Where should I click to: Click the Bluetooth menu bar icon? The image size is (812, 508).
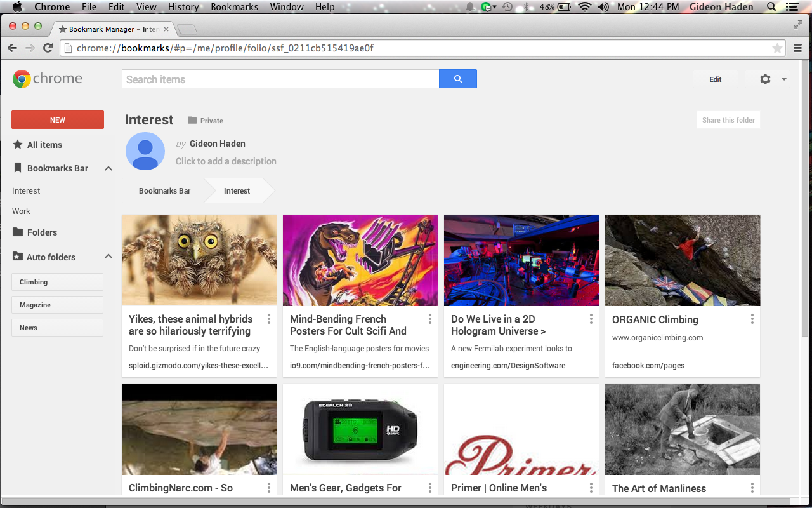pos(526,7)
